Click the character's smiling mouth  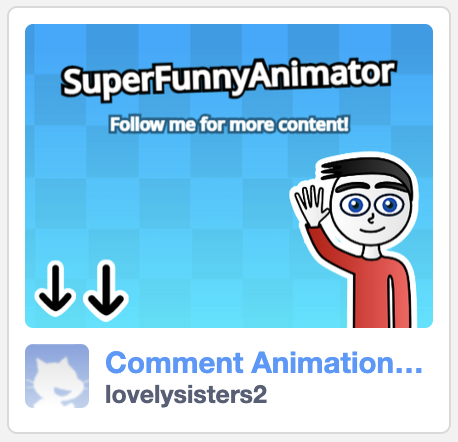tap(372, 230)
